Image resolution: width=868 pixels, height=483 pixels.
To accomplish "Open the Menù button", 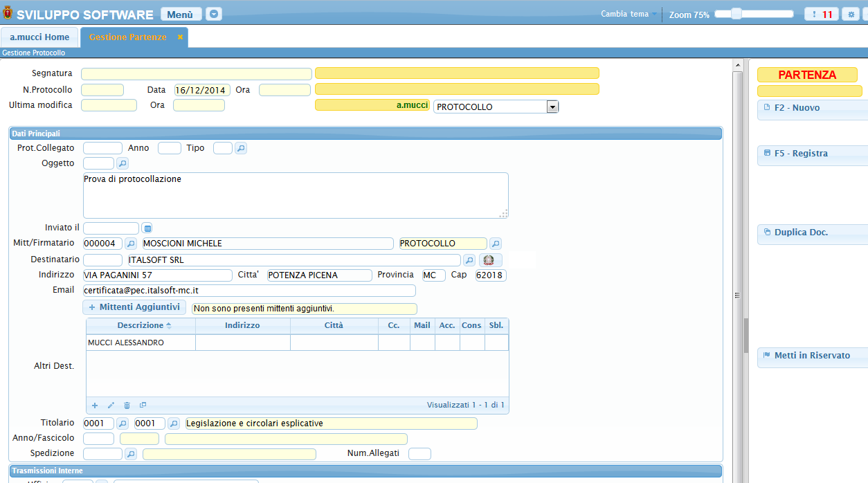I will pyautogui.click(x=181, y=15).
